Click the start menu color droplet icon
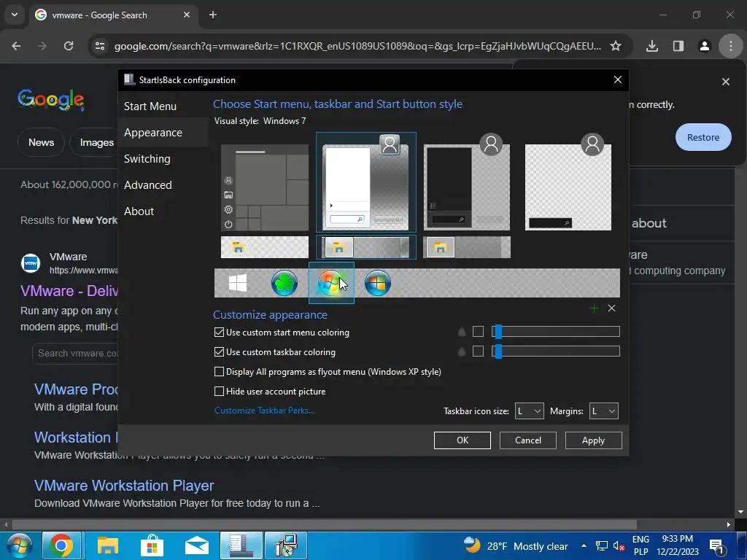The height and width of the screenshot is (560, 747). click(462, 332)
